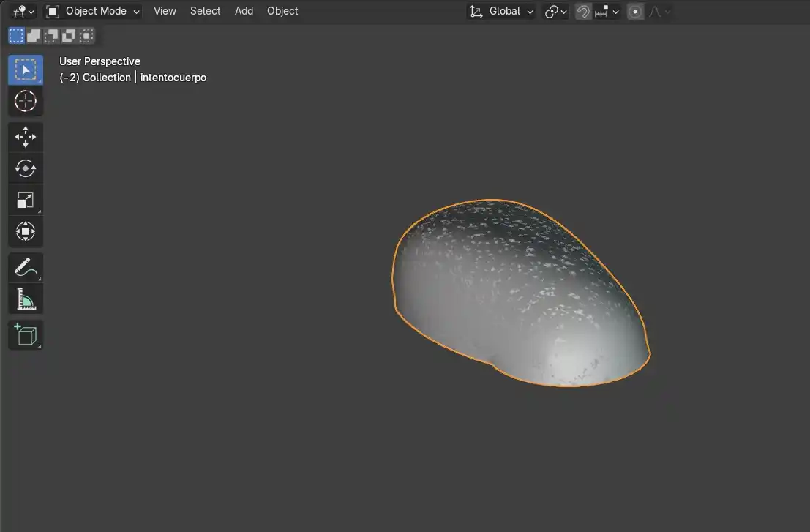Choose the Invert selection mode
The width and height of the screenshot is (810, 532).
pos(69,36)
